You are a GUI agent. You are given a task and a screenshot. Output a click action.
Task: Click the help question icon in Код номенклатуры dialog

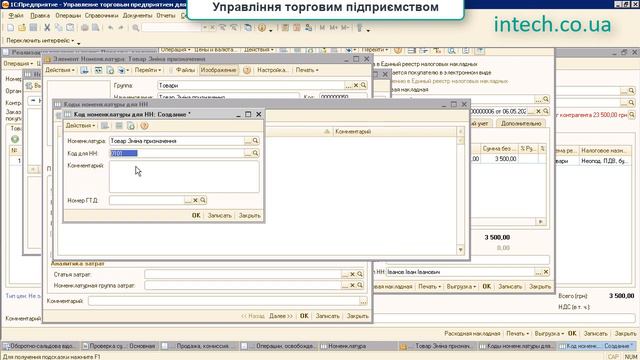click(144, 126)
